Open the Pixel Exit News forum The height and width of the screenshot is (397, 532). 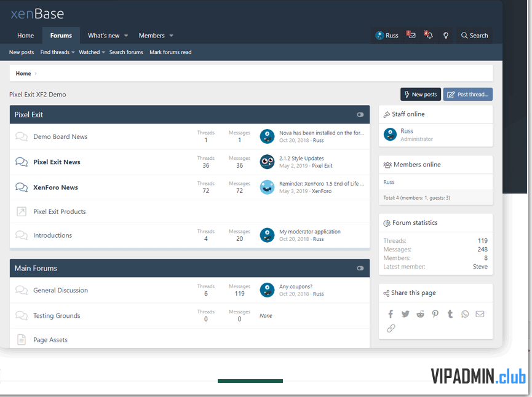click(x=57, y=162)
